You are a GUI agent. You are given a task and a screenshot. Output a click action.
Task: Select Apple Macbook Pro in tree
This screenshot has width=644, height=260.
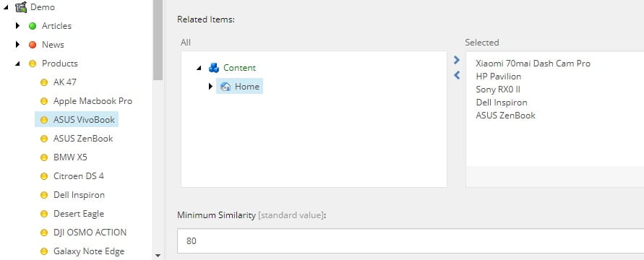93,101
